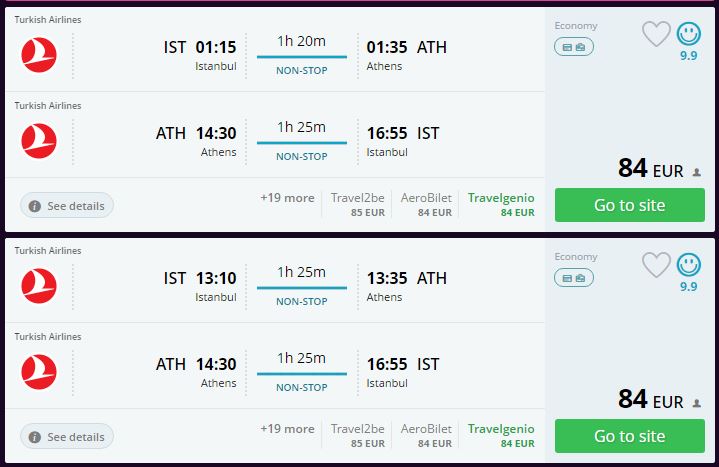Click the baggage icons on the 01:15 departure result

pos(574,46)
